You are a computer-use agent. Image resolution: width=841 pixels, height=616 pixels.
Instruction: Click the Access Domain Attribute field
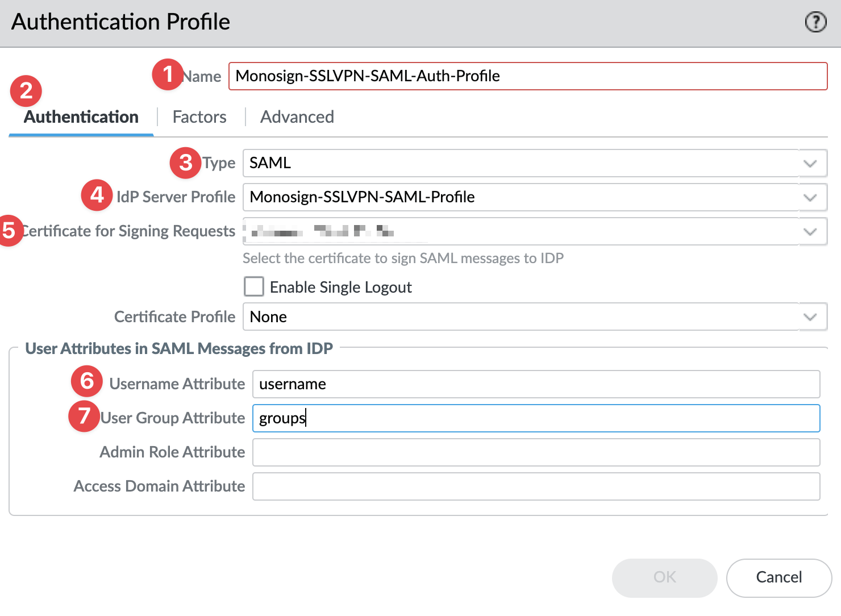pos(536,486)
